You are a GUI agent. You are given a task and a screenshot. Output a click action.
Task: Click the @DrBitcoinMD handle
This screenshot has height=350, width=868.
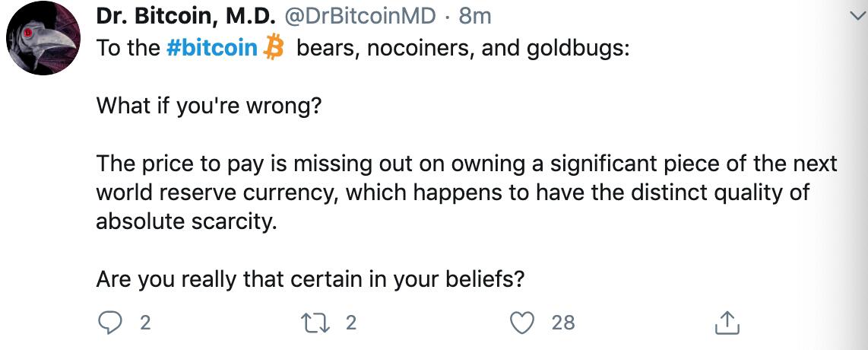point(360,15)
